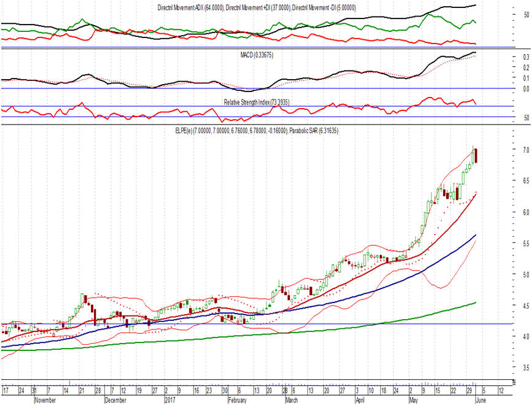Click the April month label

point(361,400)
